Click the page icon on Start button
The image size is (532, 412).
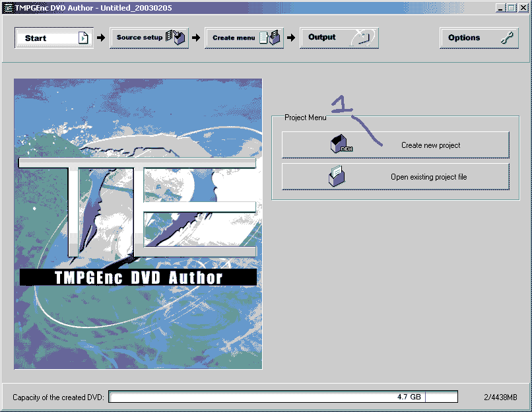tap(83, 38)
